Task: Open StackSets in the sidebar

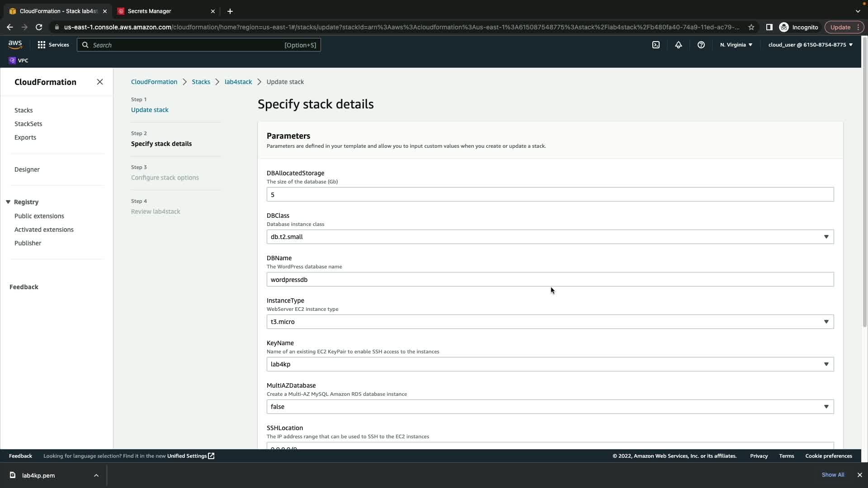Action: 28,124
